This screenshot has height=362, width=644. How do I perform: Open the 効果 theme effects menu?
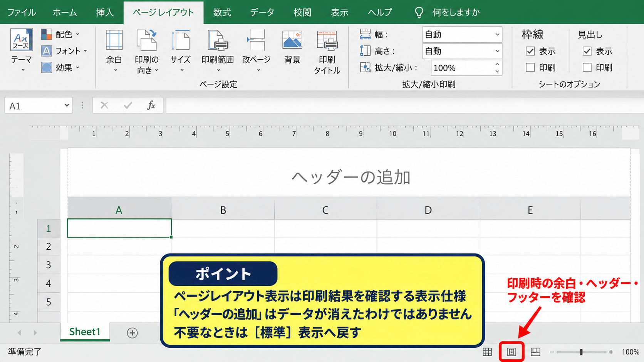(60, 68)
